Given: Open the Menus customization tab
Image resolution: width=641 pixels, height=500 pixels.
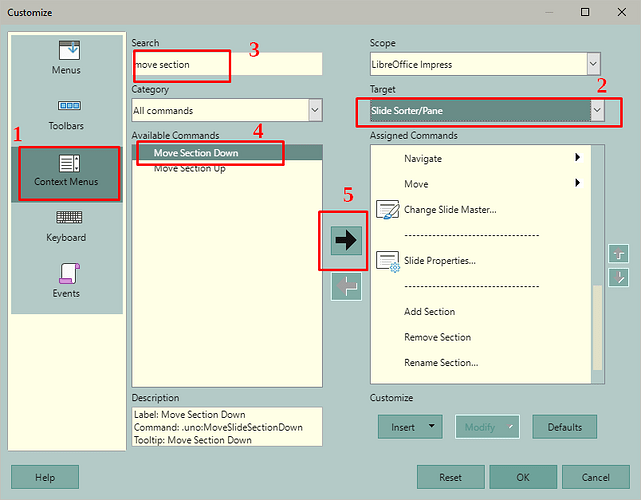Looking at the screenshot, I should [66, 58].
